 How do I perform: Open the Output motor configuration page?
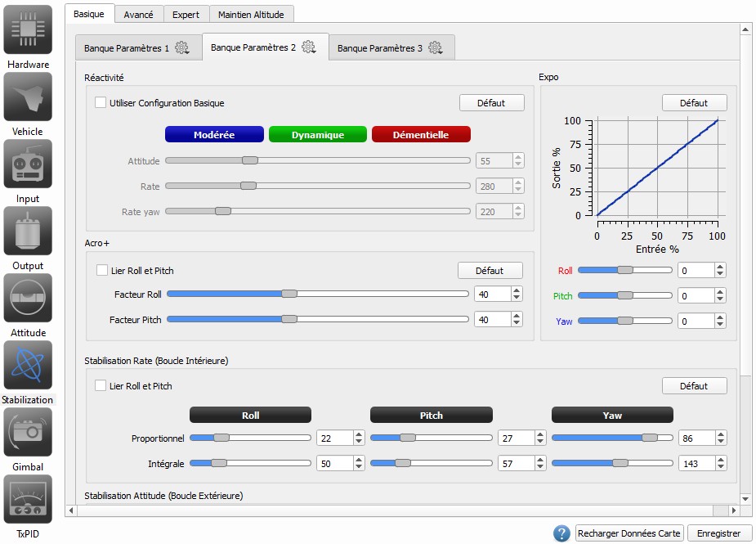(28, 232)
